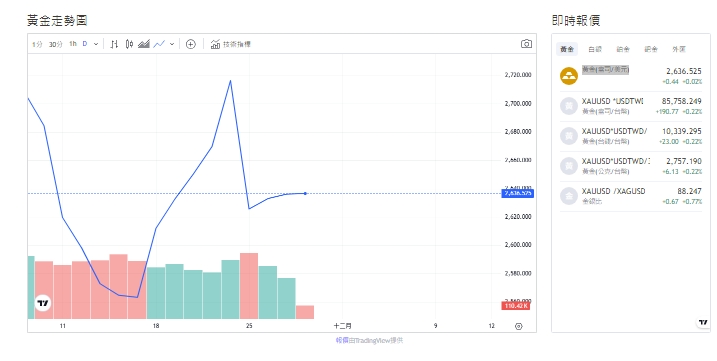Click the TradingView logo on the chart
This screenshot has height=361, width=717.
[43, 303]
